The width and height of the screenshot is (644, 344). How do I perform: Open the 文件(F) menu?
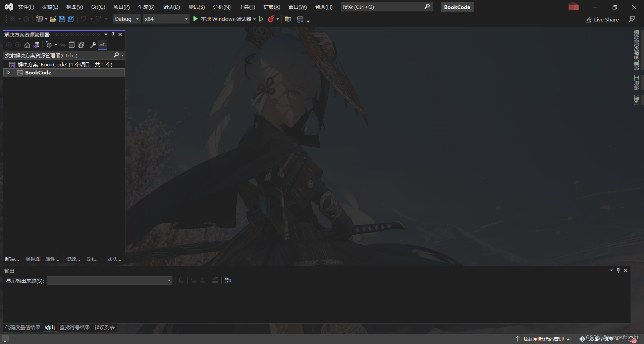pyautogui.click(x=26, y=7)
